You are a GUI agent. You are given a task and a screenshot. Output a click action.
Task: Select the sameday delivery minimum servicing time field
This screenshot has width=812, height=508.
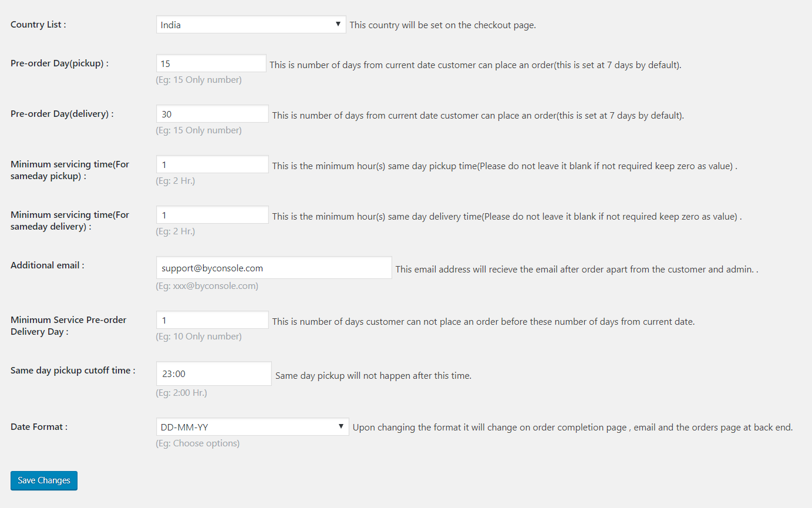[212, 216]
